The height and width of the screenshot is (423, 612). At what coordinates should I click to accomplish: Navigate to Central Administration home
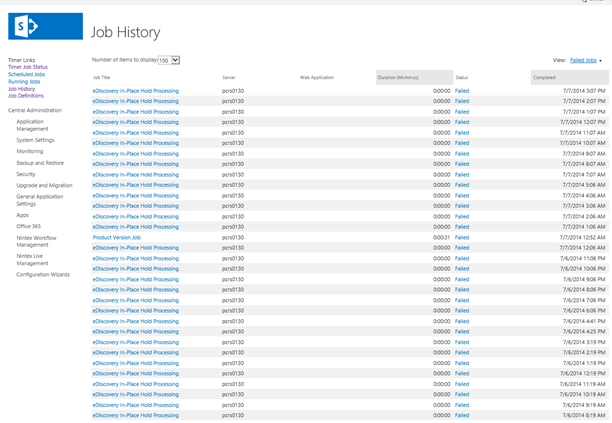pos(36,109)
